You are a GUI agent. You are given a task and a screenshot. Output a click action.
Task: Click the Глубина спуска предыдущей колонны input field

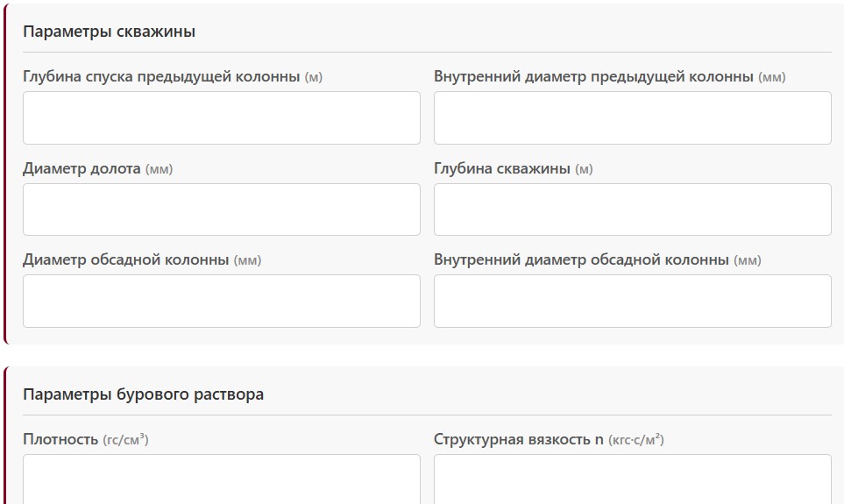tap(221, 117)
